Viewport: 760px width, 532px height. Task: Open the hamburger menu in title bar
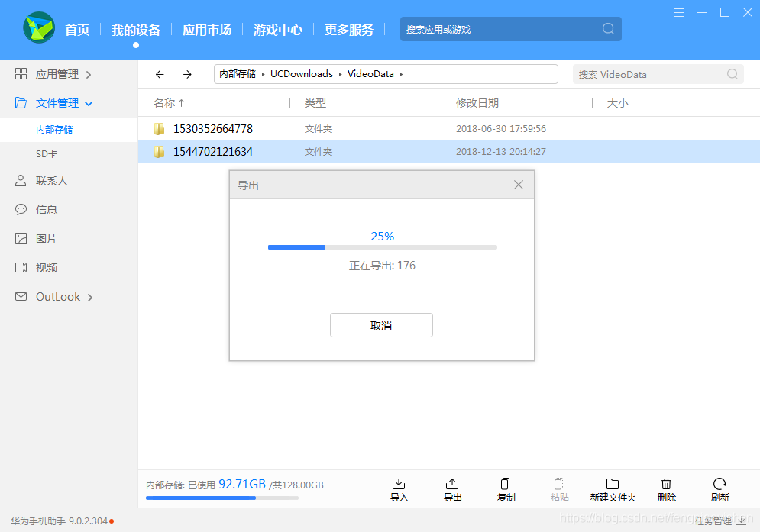(679, 13)
